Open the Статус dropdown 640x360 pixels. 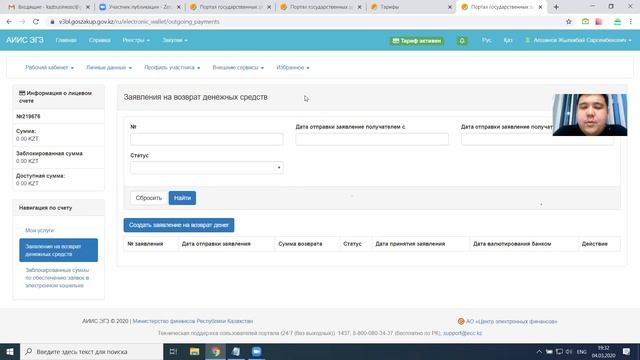tap(207, 168)
